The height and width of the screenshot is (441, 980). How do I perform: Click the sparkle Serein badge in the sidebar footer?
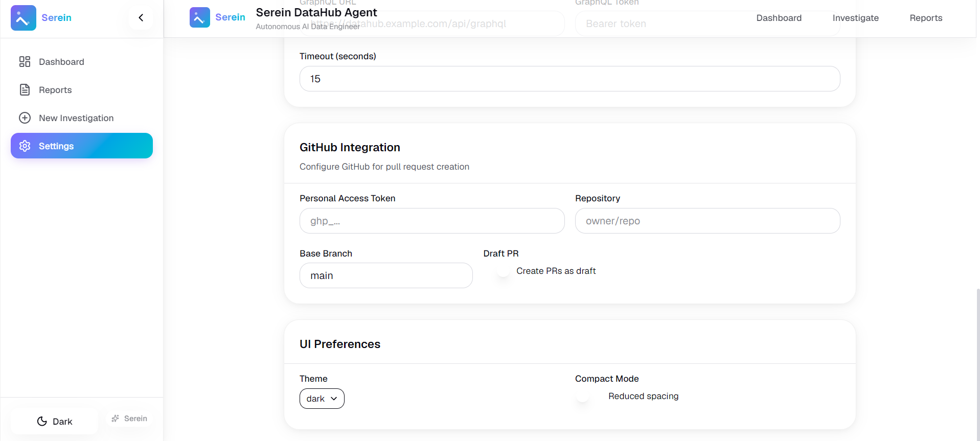click(x=129, y=419)
